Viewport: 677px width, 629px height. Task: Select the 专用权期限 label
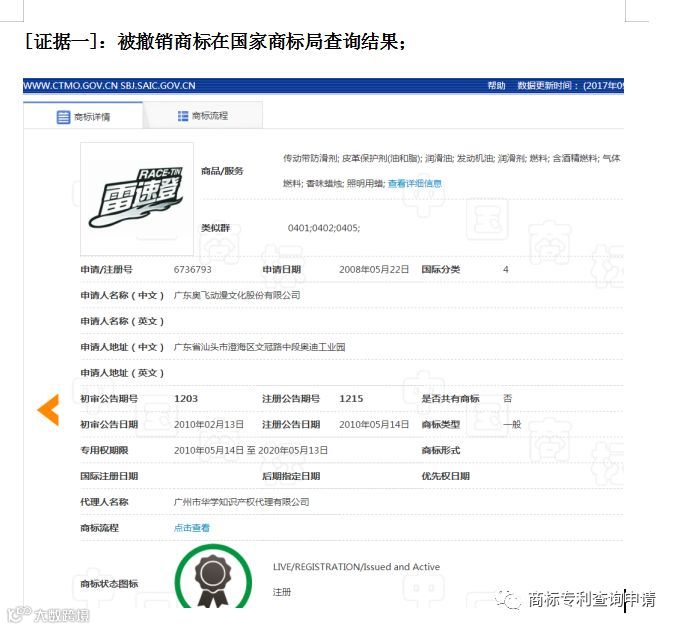(104, 450)
